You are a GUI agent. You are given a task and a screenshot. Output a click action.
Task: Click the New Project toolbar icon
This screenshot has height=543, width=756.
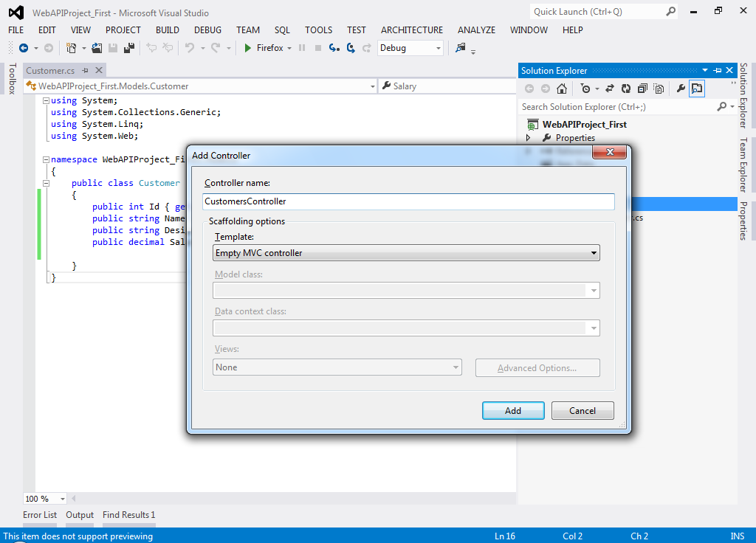click(72, 48)
